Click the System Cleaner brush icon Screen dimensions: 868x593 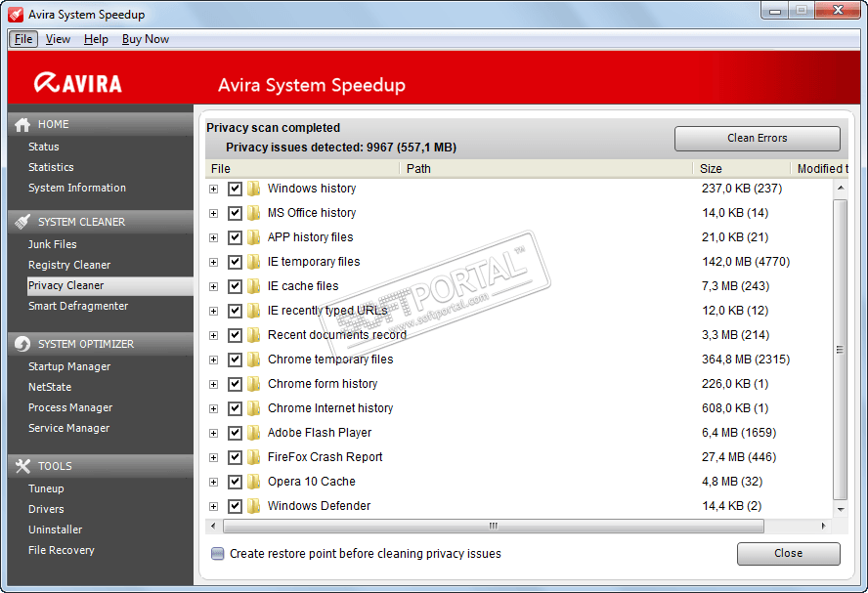22,222
